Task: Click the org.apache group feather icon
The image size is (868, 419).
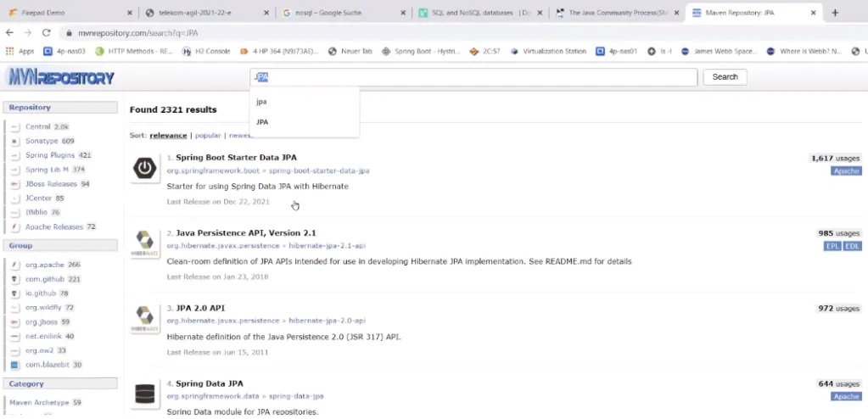Action: click(15, 265)
